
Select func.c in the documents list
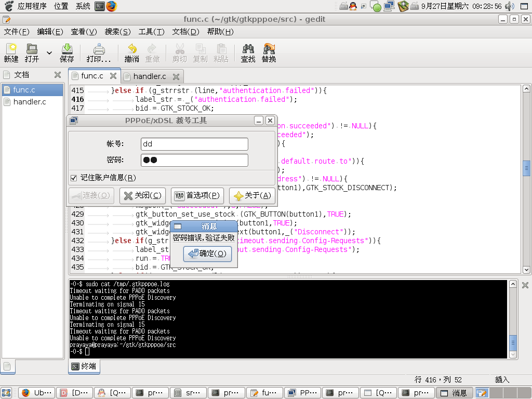coord(33,90)
